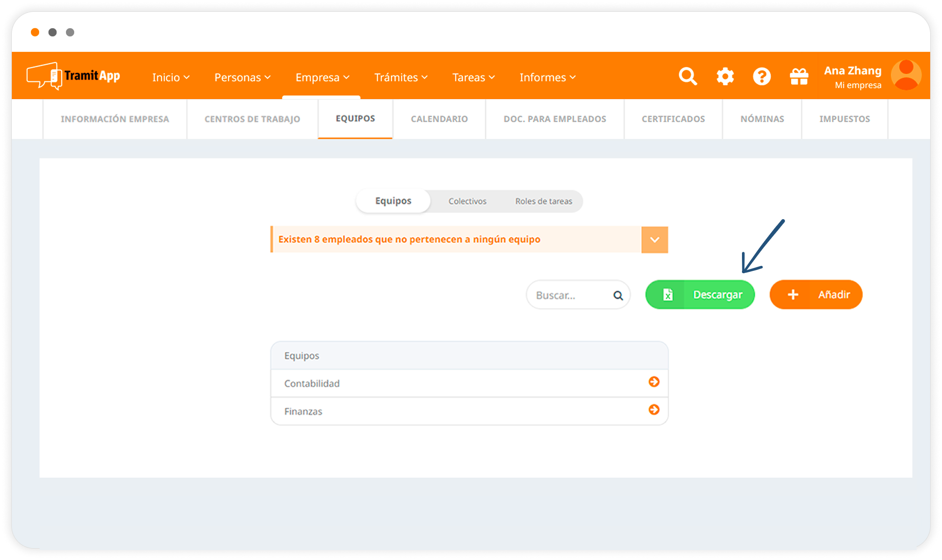Click Ana Zhang's profile avatar

click(906, 75)
